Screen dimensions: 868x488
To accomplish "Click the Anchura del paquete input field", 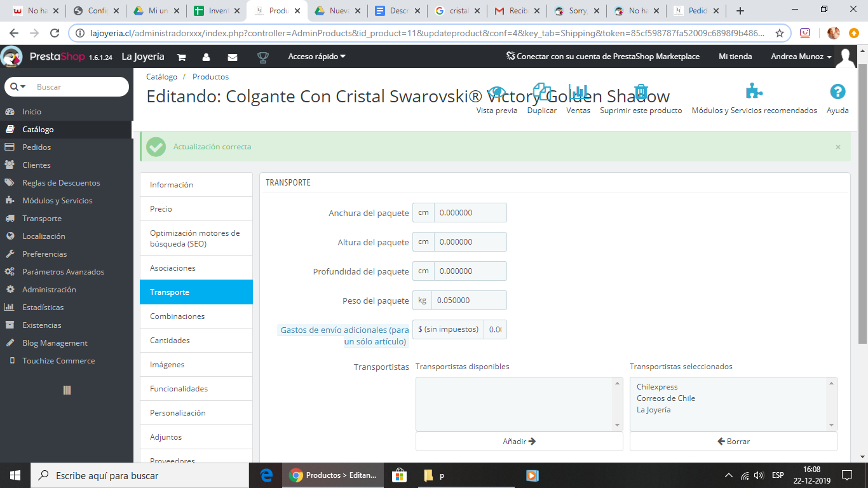I will 470,213.
